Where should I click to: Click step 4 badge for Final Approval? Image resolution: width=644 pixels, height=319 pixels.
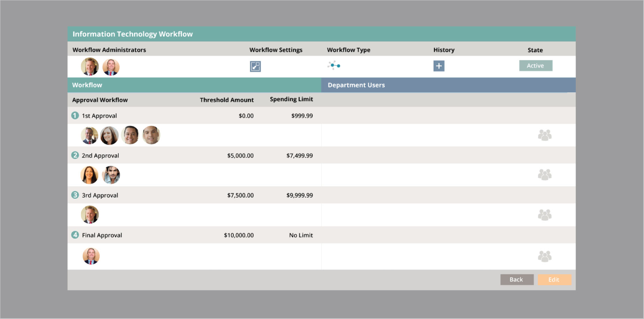[x=75, y=235]
